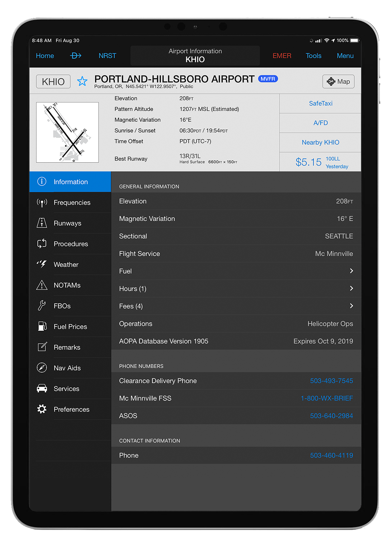
Task: Toggle the favorite star for KHIO
Action: (82, 81)
